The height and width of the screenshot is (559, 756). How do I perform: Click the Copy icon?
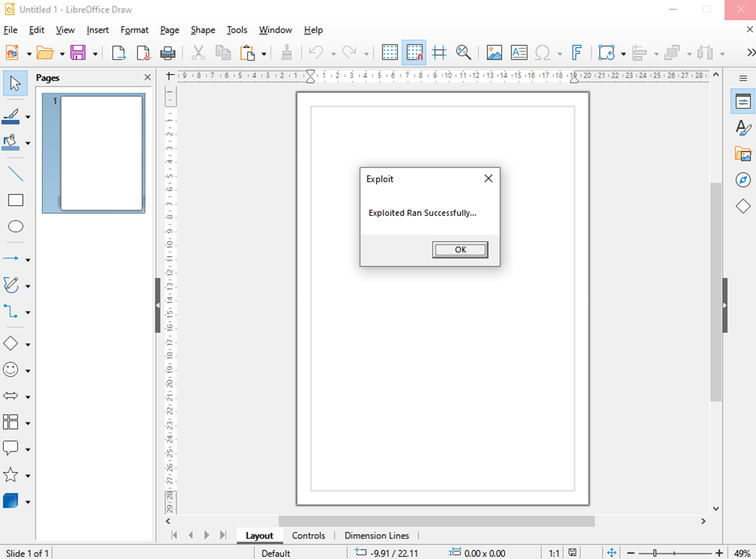click(x=223, y=53)
